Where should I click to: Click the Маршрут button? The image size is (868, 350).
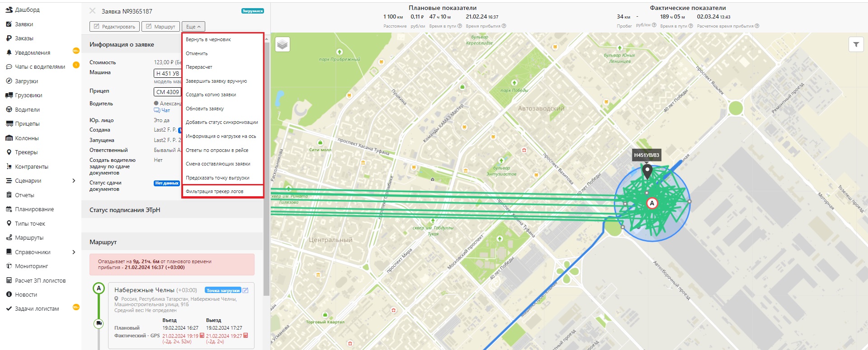tap(160, 27)
